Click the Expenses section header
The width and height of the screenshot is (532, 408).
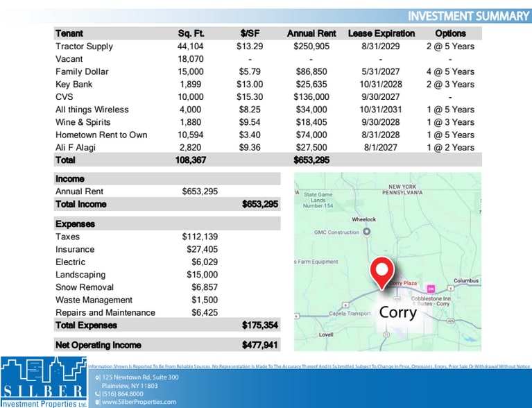click(x=76, y=224)
